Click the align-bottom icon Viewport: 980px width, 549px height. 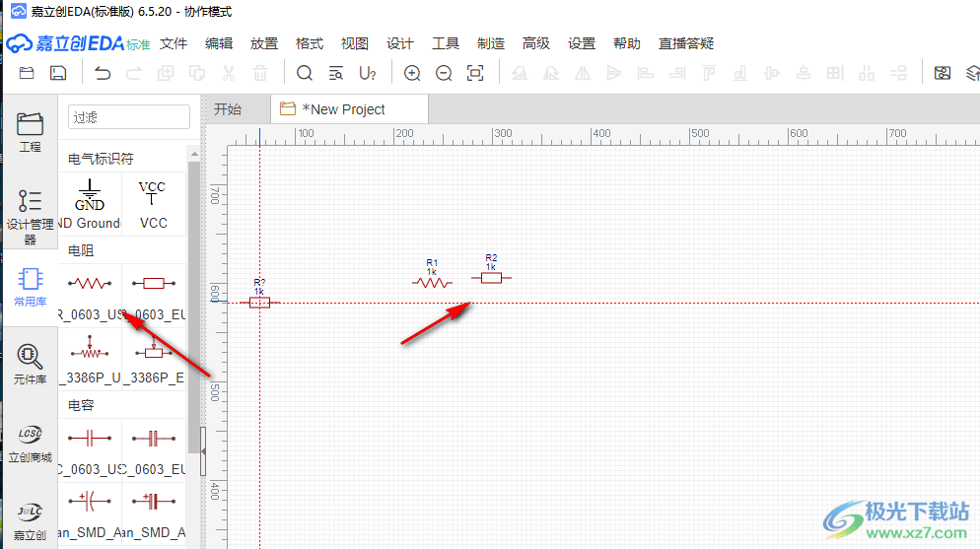(740, 73)
